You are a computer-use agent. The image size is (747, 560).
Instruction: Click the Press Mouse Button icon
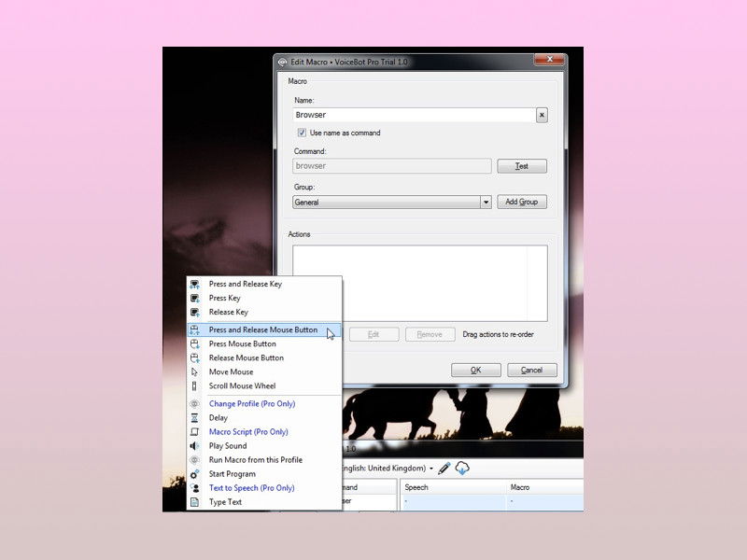coord(194,343)
